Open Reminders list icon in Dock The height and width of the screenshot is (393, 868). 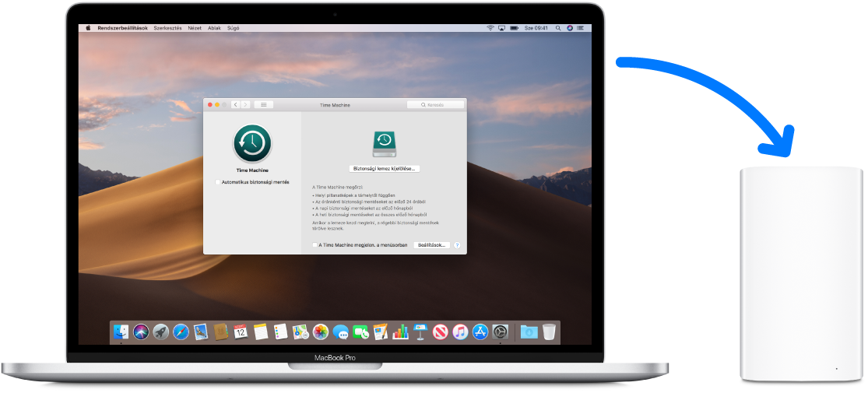tap(281, 332)
